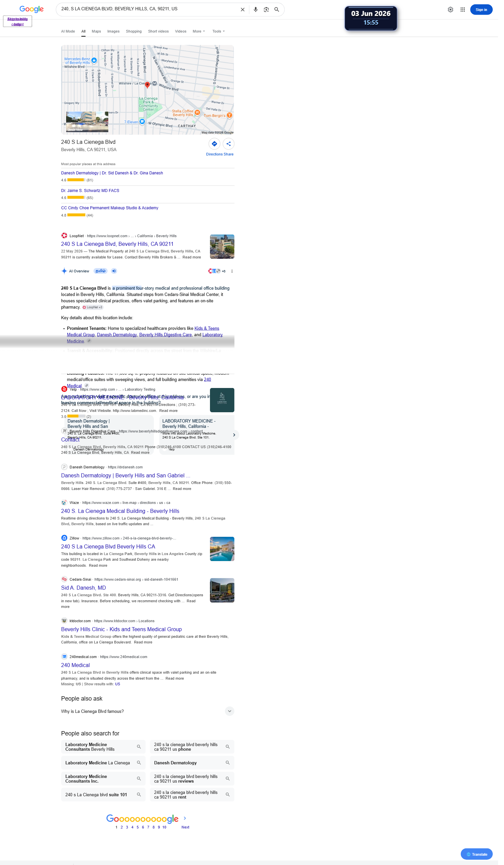Click the AI Overview source icons showing +6
Viewport: 504px width, 865px height.
(x=217, y=271)
